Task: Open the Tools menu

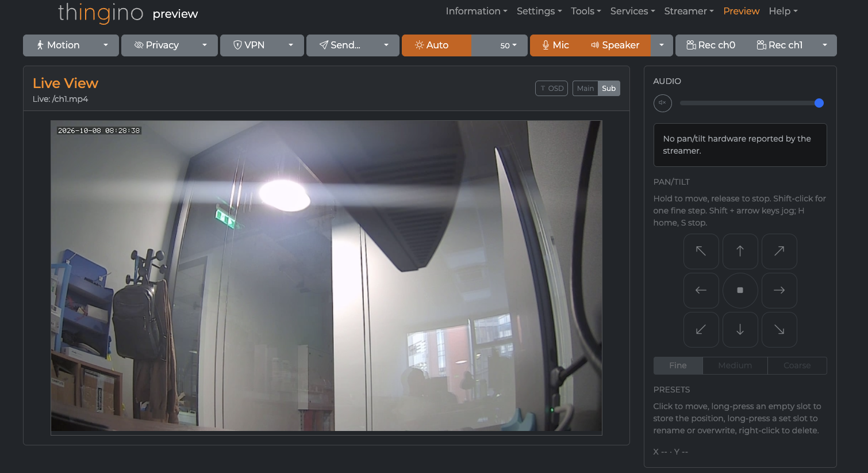Action: click(586, 11)
